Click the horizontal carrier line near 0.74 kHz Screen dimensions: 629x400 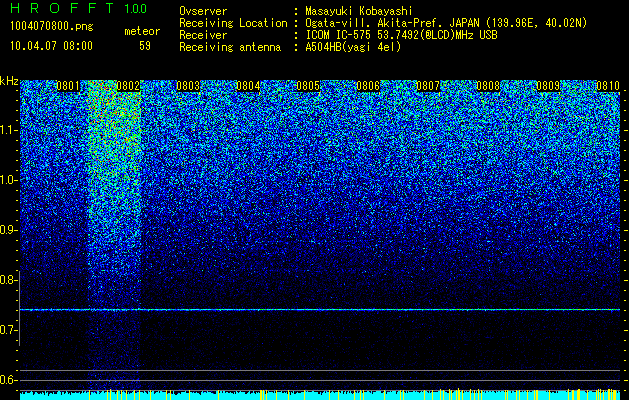coord(320,310)
